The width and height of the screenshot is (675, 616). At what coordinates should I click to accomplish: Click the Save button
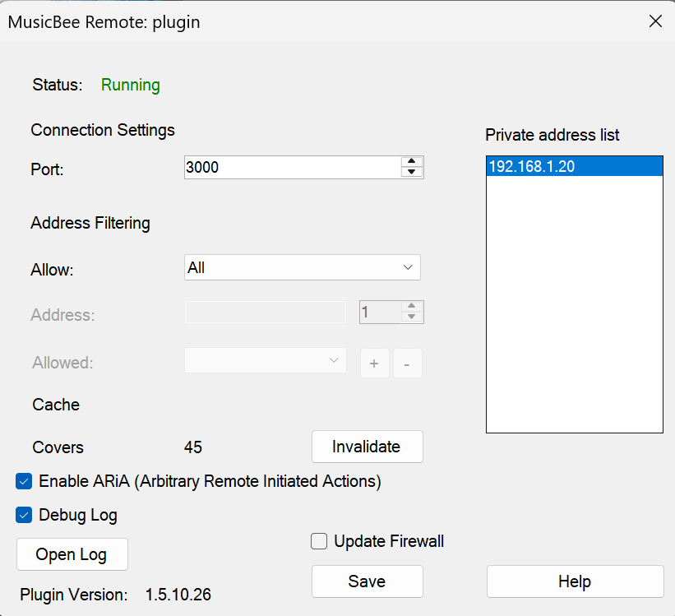pyautogui.click(x=367, y=581)
